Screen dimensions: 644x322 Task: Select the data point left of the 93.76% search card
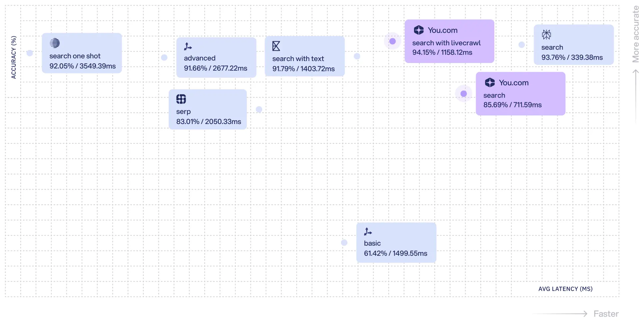522,45
